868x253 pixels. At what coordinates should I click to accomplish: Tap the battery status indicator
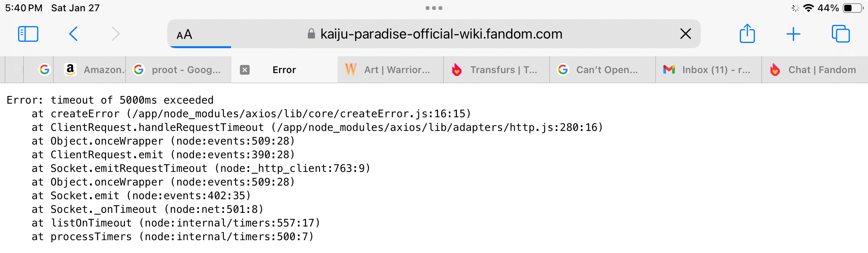pyautogui.click(x=853, y=8)
